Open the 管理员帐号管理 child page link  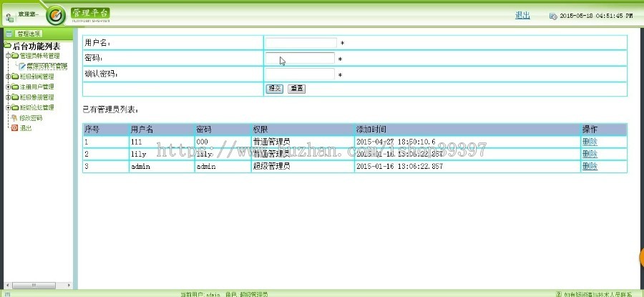coord(47,66)
